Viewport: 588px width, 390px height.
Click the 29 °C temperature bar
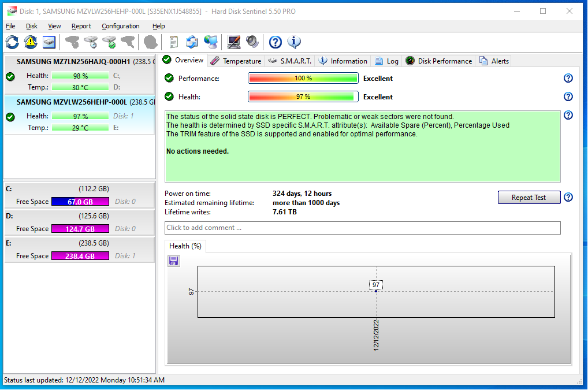click(x=80, y=128)
